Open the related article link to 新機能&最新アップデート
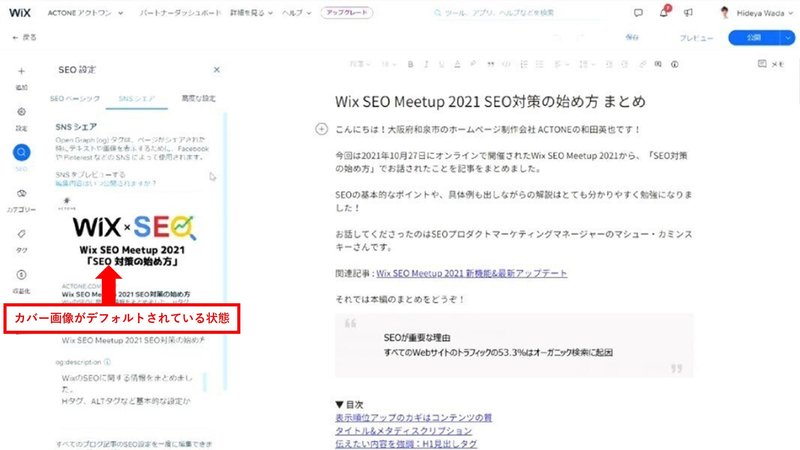800x450 pixels. click(471, 273)
